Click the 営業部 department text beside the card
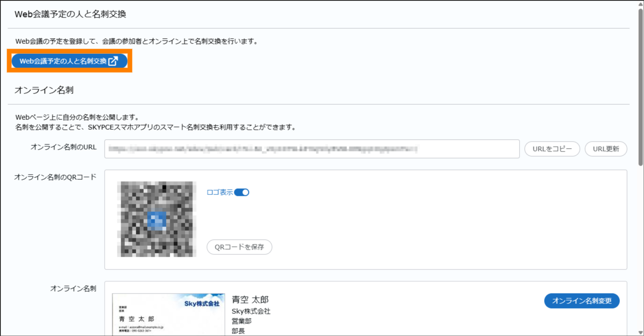Image resolution: width=644 pixels, height=336 pixels. (x=241, y=321)
